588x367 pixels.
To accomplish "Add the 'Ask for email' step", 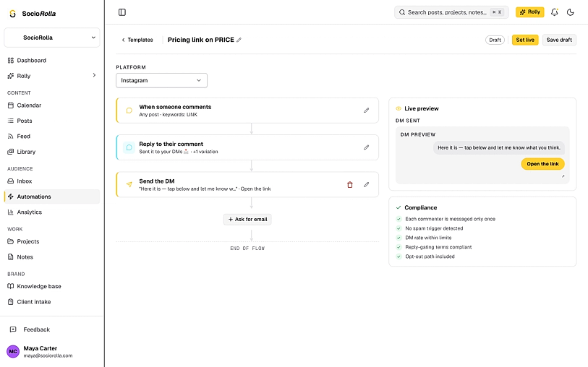I will [x=247, y=220].
